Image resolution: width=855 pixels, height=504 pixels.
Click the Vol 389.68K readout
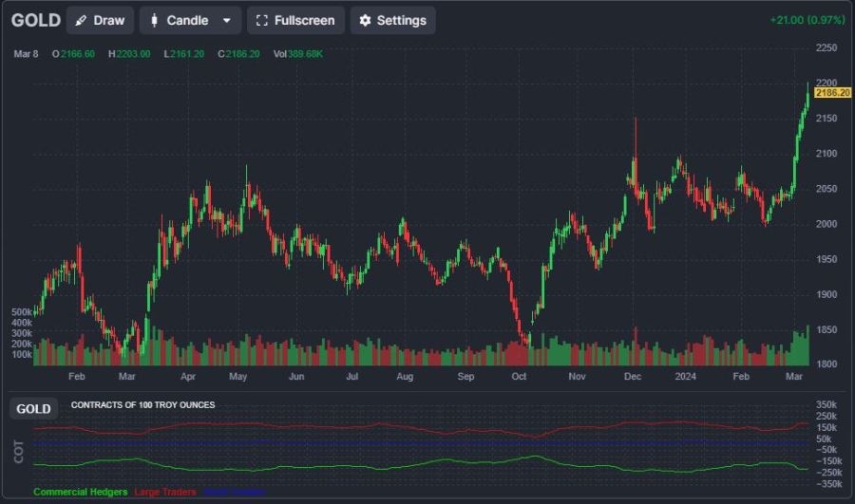[x=298, y=54]
